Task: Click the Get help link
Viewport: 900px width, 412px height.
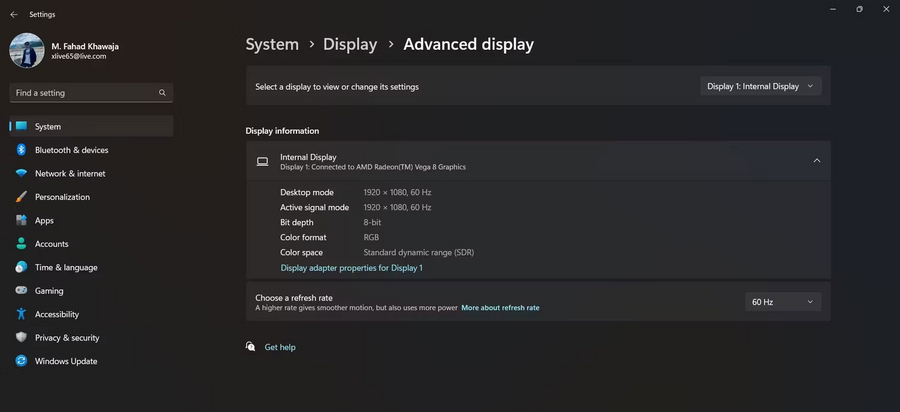Action: click(x=280, y=347)
